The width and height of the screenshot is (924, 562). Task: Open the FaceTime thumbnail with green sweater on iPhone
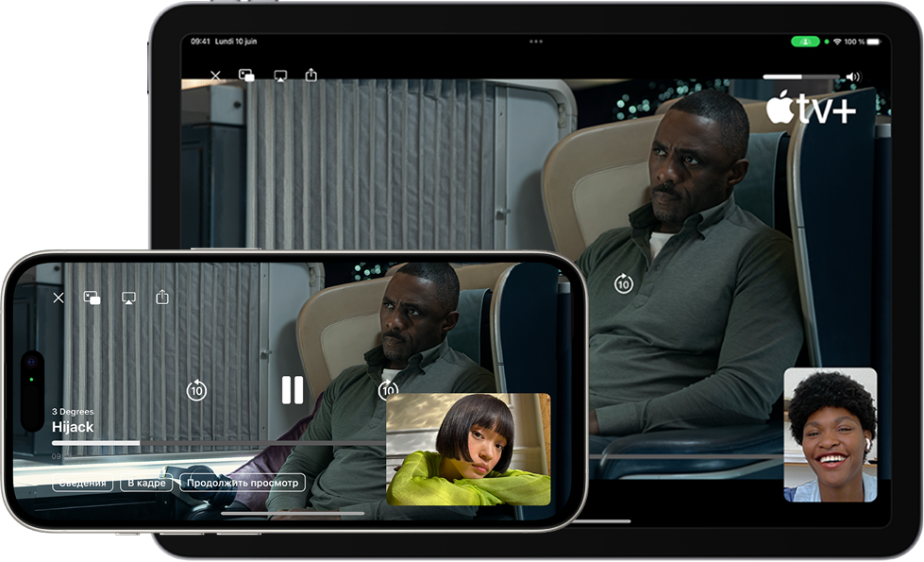[x=468, y=450]
